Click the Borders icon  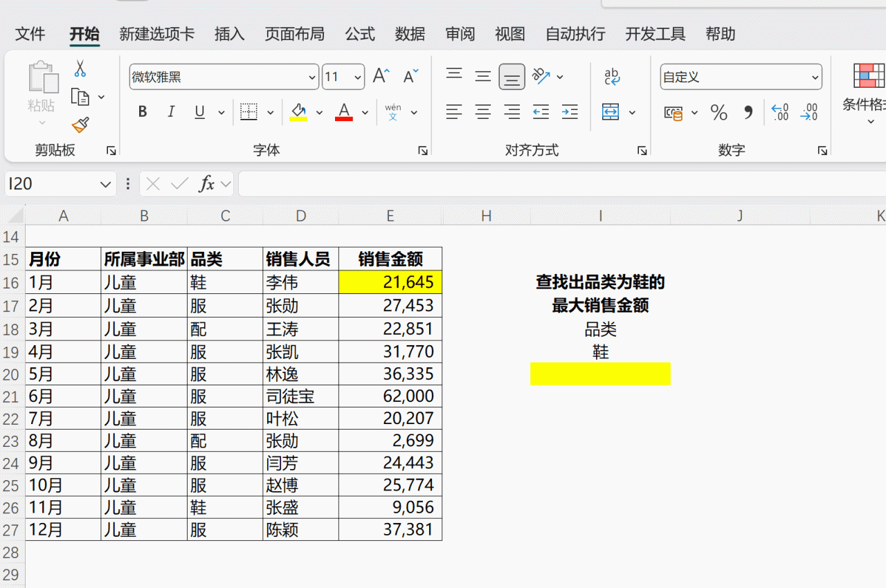[248, 111]
